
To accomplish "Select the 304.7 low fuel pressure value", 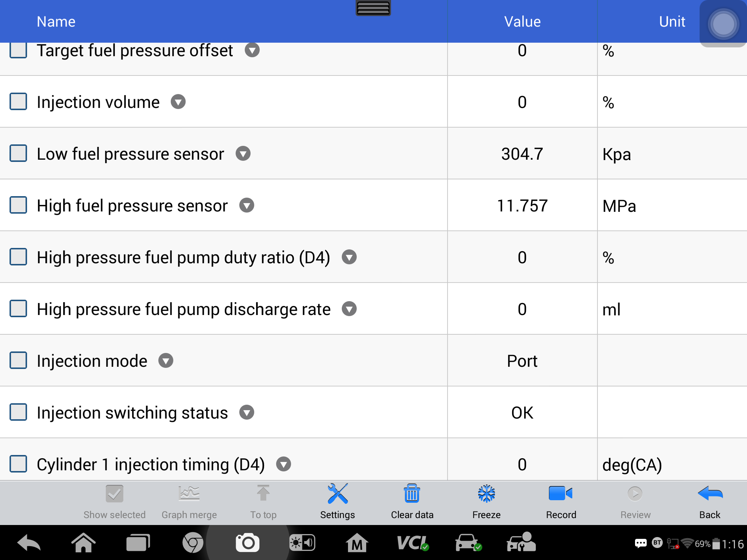I will [x=522, y=154].
